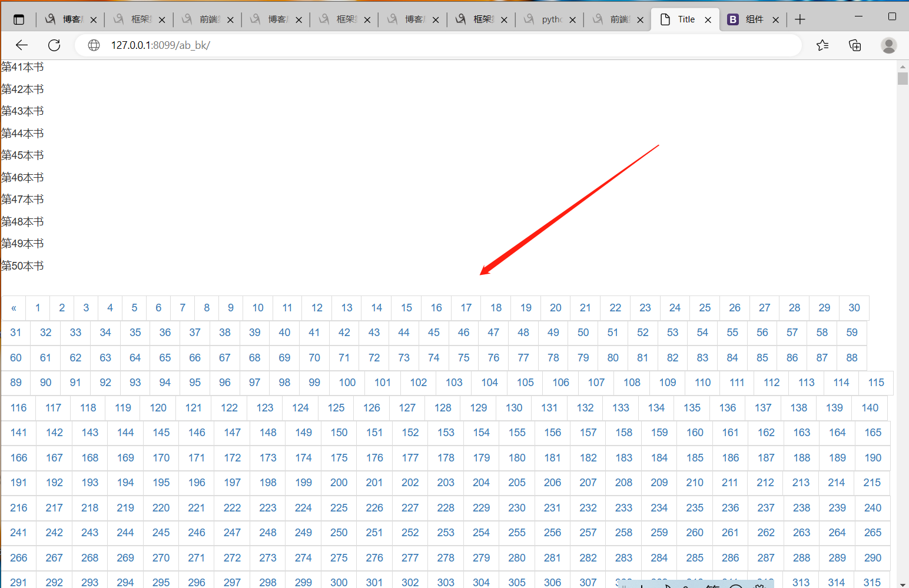Open pagination page 75

tap(464, 358)
